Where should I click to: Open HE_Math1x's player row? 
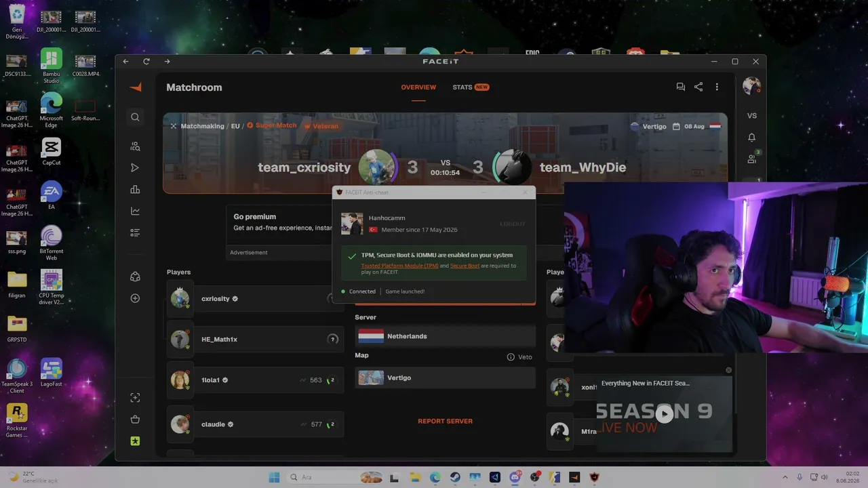(x=255, y=339)
